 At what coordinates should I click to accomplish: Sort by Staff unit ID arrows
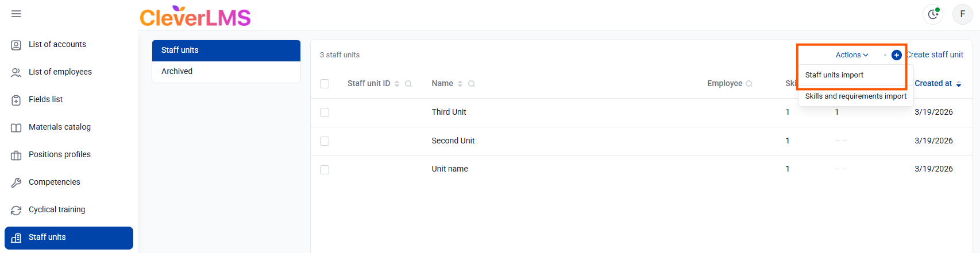pyautogui.click(x=397, y=84)
